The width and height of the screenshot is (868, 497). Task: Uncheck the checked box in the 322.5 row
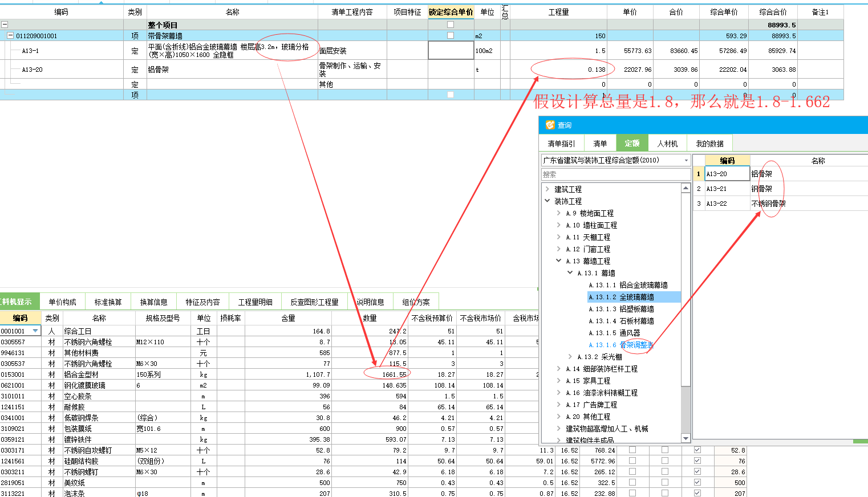coord(697,483)
